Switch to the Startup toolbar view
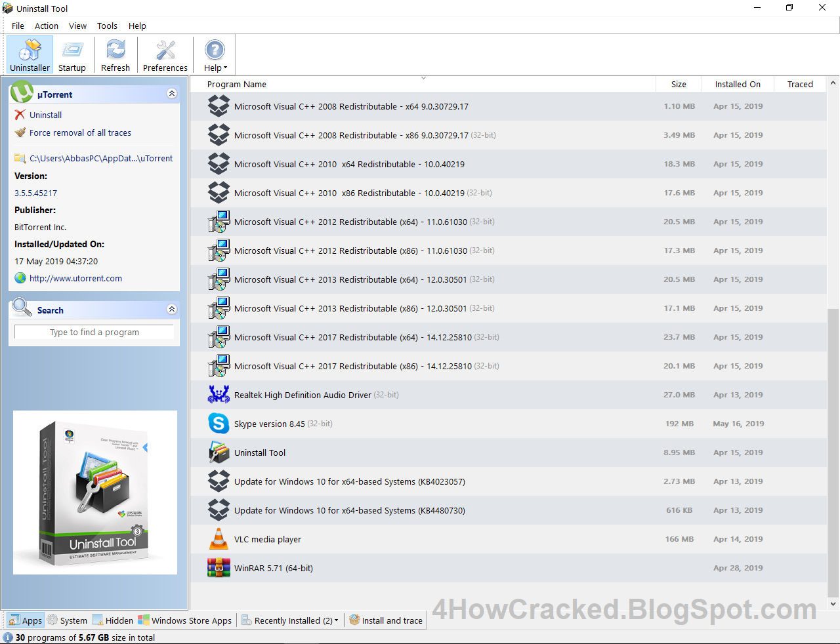This screenshot has height=644, width=840. coord(72,55)
